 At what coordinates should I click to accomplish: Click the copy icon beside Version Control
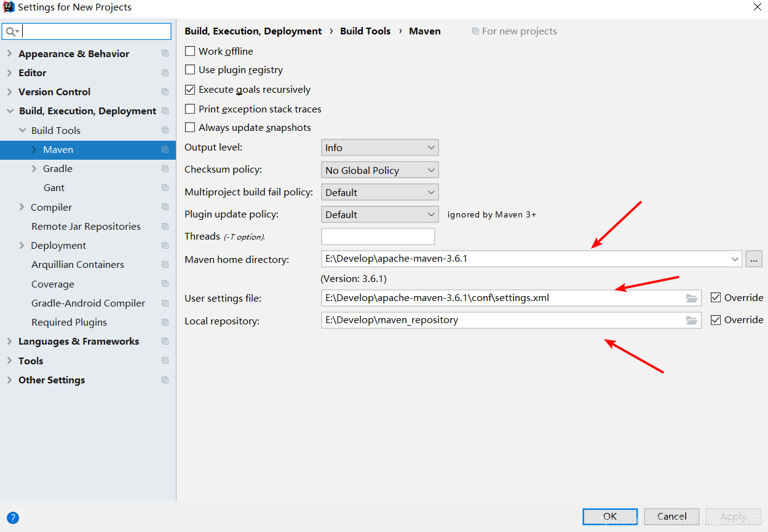click(165, 92)
